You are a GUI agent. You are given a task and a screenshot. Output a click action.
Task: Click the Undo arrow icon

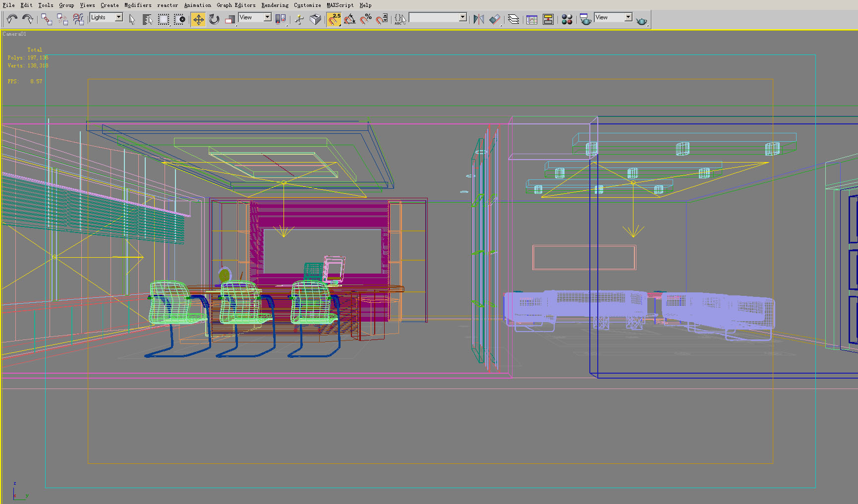[x=12, y=19]
